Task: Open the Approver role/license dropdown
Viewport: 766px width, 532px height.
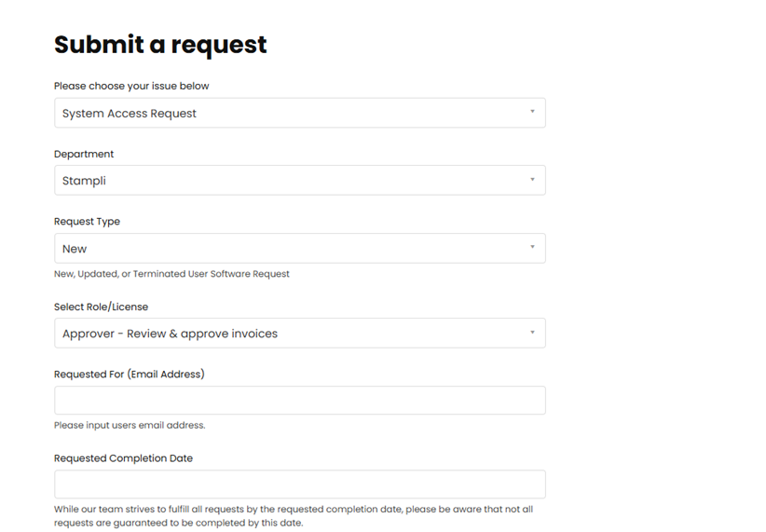Action: coord(299,334)
